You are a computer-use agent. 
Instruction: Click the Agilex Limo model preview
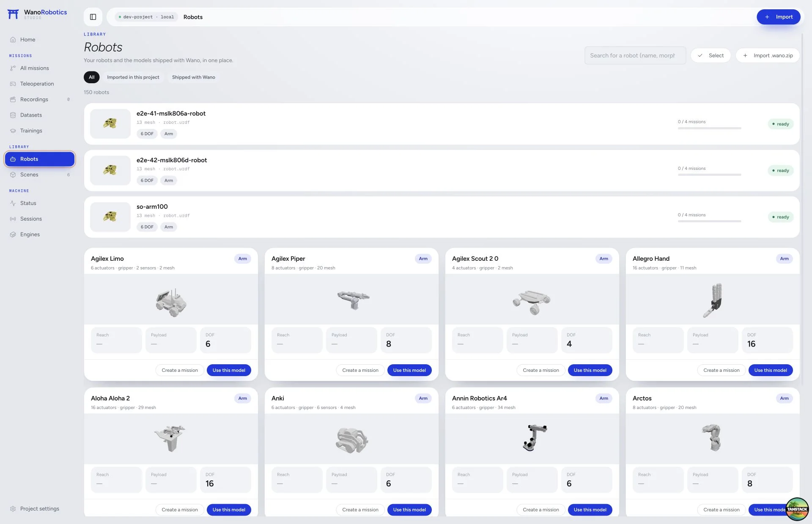click(x=171, y=299)
